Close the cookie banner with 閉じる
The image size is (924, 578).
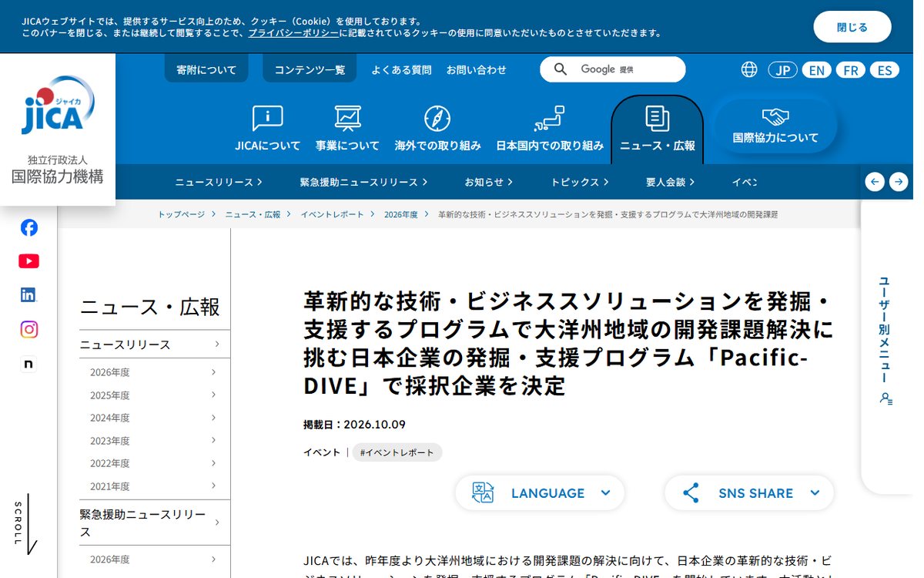coord(852,27)
